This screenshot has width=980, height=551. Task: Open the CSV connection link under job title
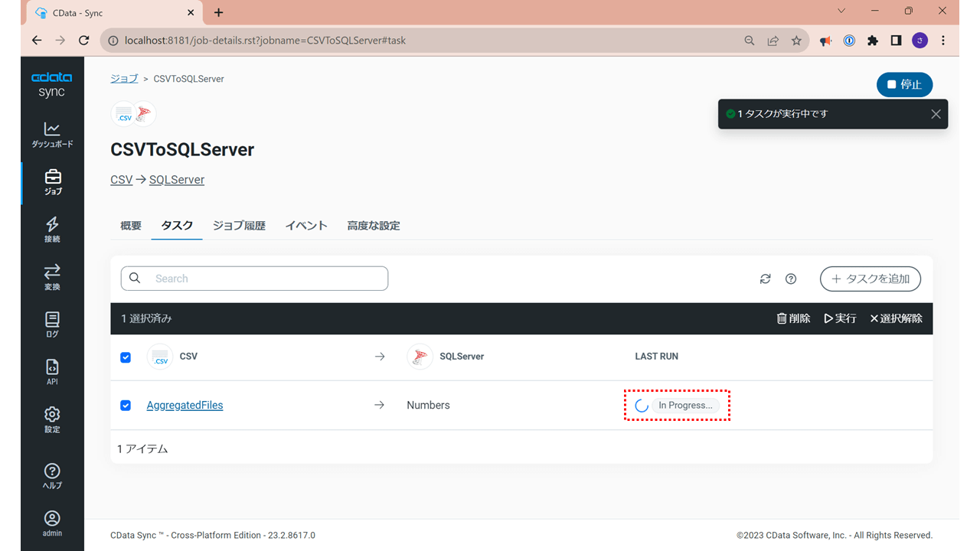coord(122,180)
